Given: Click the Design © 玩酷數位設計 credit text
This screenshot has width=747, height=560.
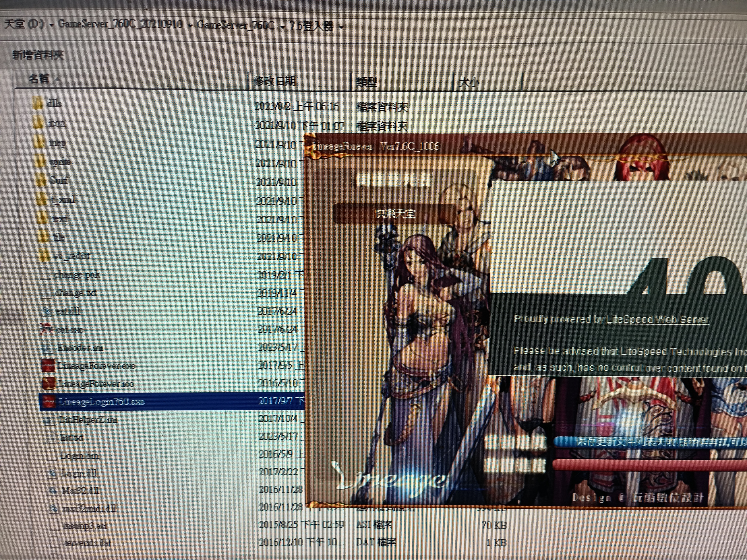Looking at the screenshot, I should (638, 497).
